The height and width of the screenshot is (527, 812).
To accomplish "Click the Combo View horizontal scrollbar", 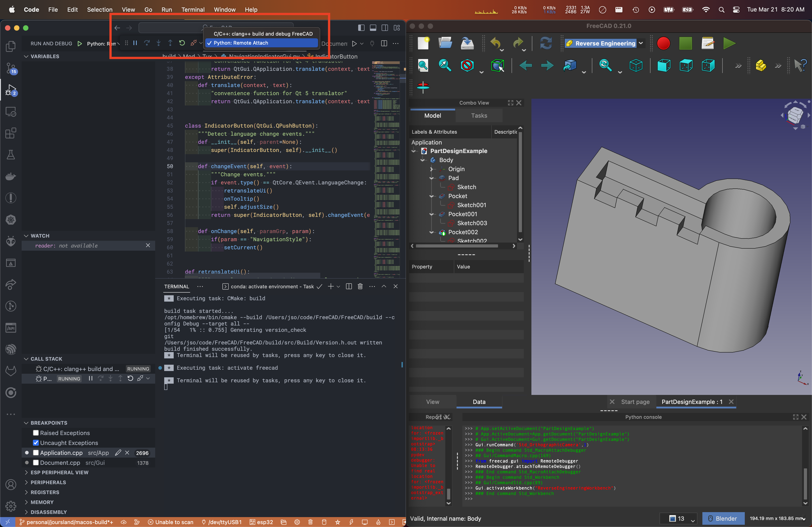I will (457, 246).
